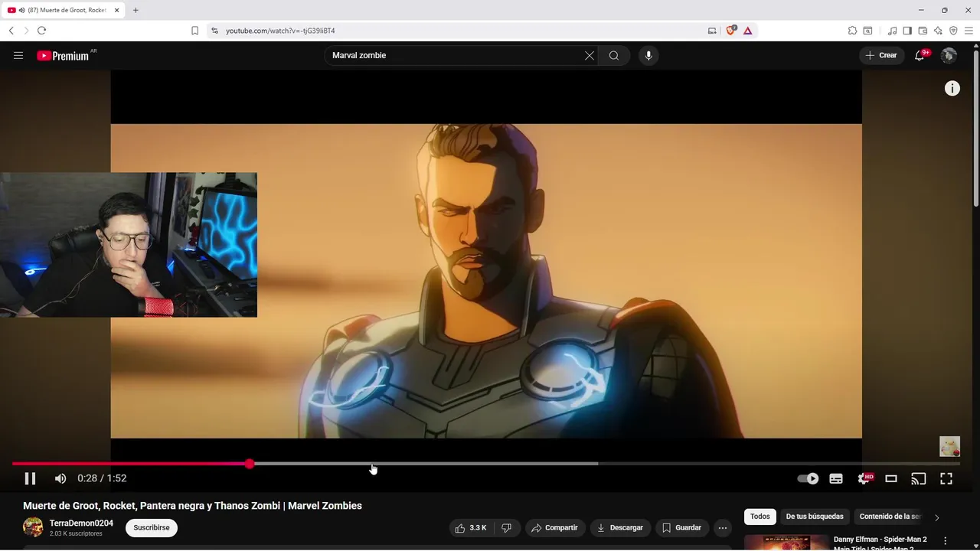The height and width of the screenshot is (551, 980).
Task: Open the browser main menu
Action: pos(969,31)
